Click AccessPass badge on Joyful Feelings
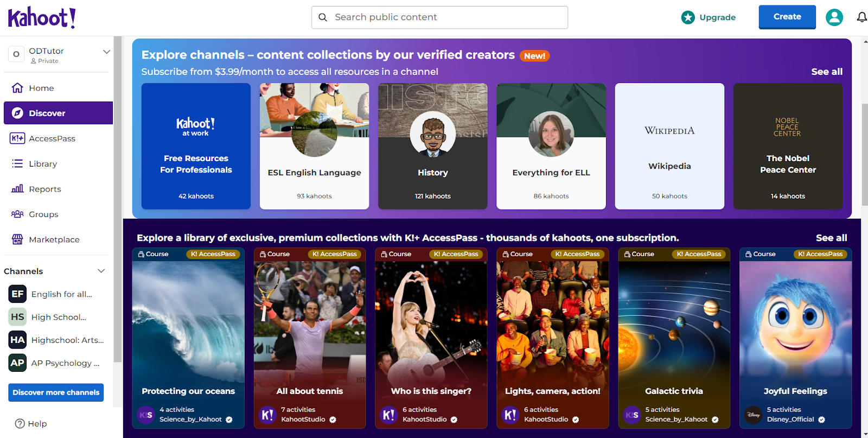Viewport: 868px width, 438px height. pyautogui.click(x=820, y=254)
